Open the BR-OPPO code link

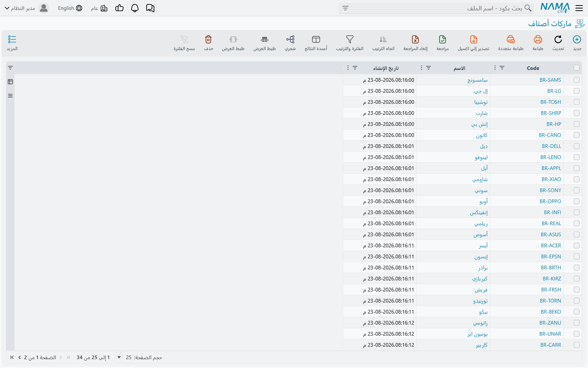tap(551, 201)
